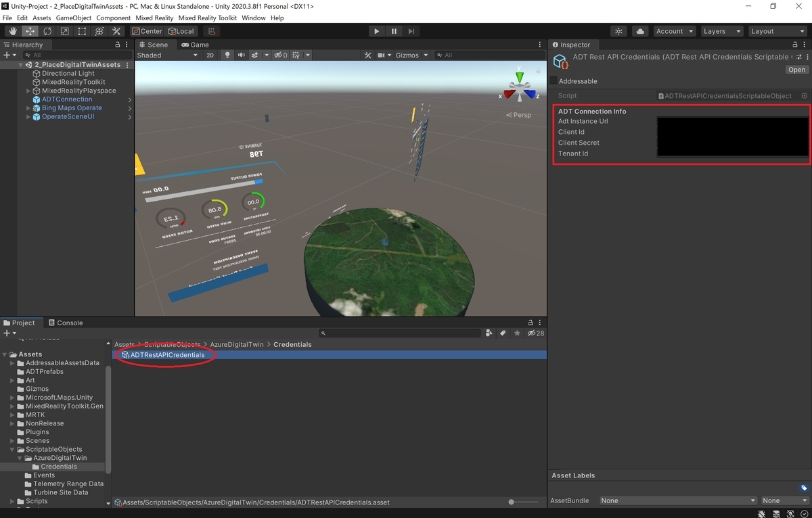Select the Hand tool
This screenshot has width=812, height=518.
(x=13, y=31)
